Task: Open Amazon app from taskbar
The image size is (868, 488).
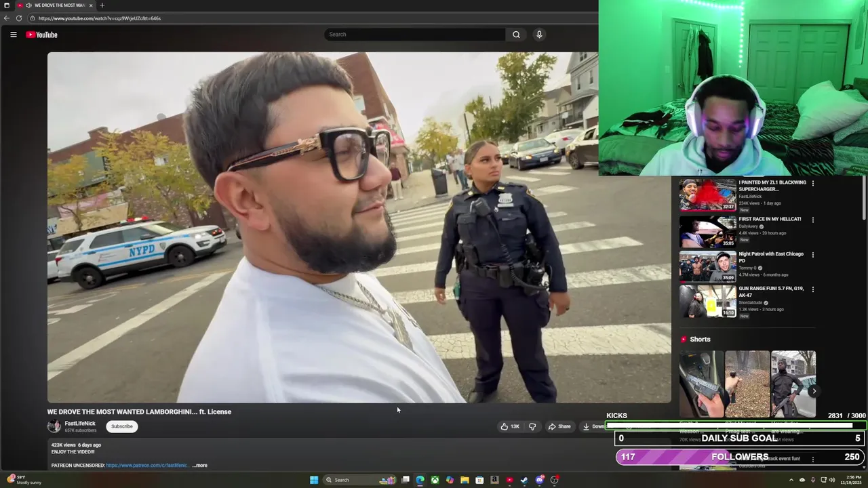Action: pyautogui.click(x=494, y=480)
